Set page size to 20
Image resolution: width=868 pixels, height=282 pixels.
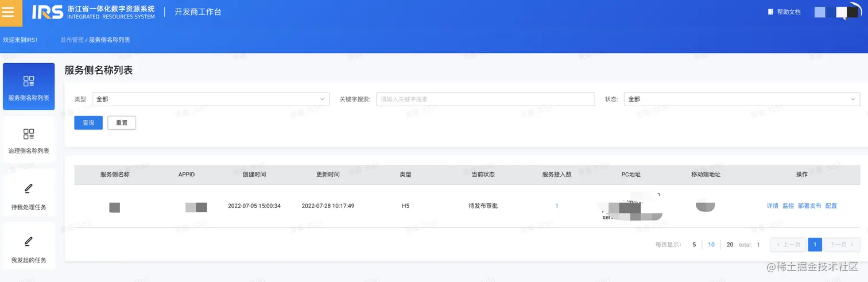pos(730,245)
